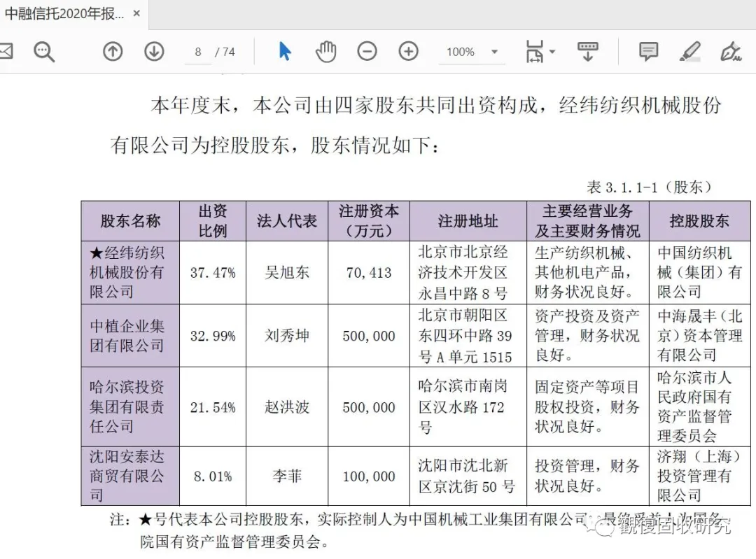Click the 投资管理，财务状况良好 cell

[x=588, y=476]
